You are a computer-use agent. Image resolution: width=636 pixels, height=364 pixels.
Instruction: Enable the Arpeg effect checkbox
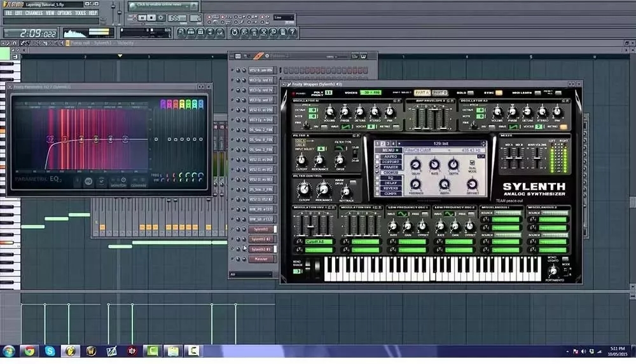pos(377,156)
